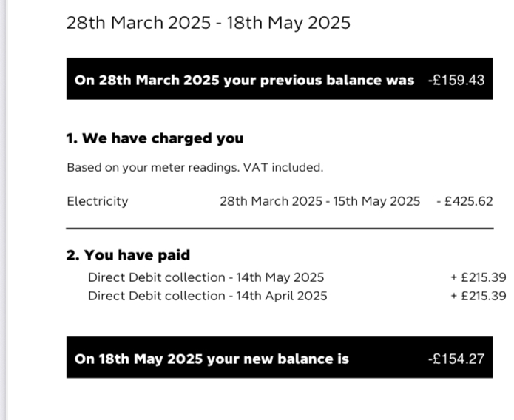The width and height of the screenshot is (514, 420).
Task: Select the Electricity charge label
Action: (98, 201)
